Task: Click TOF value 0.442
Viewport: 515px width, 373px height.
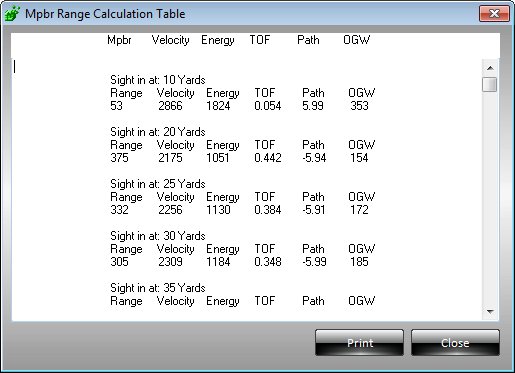Action: (x=268, y=158)
